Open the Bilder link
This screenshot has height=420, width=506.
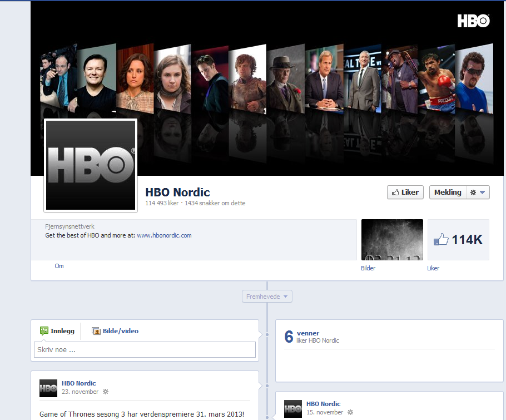pyautogui.click(x=368, y=268)
